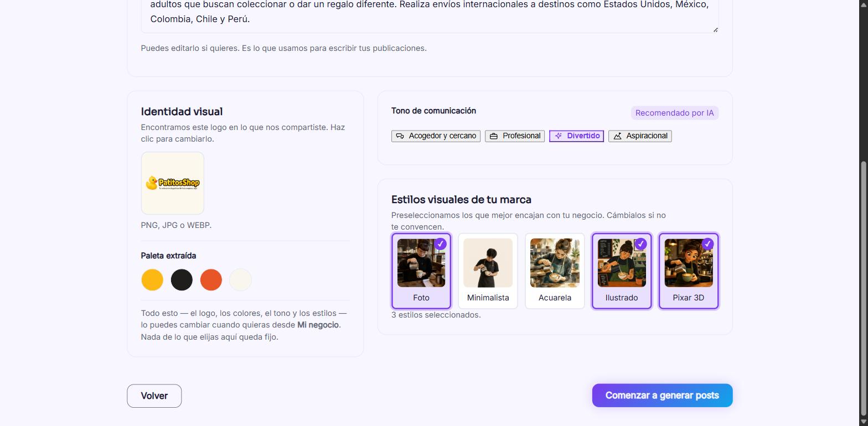Click the checkmark on the Foto style
Viewport: 868px width, 426px height.
(440, 244)
